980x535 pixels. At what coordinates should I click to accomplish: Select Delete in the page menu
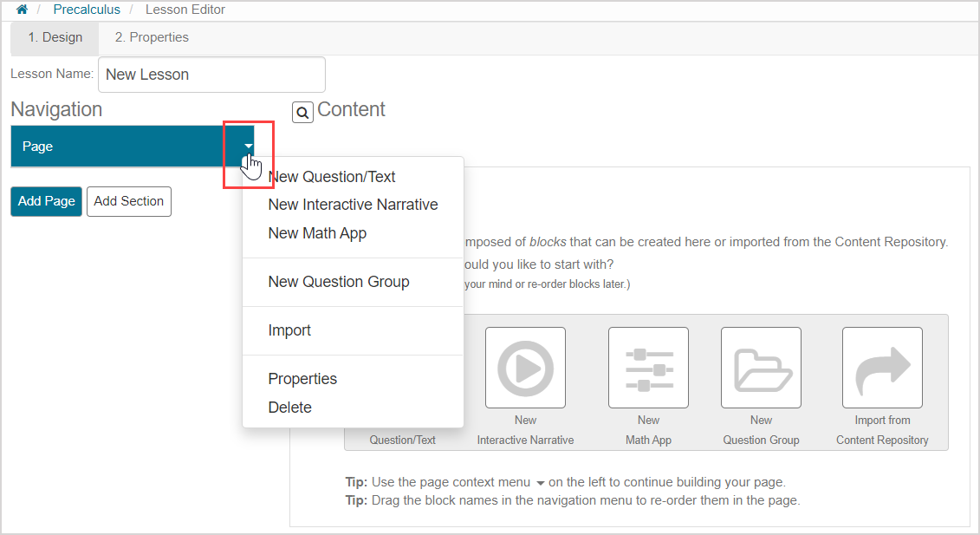pos(289,408)
